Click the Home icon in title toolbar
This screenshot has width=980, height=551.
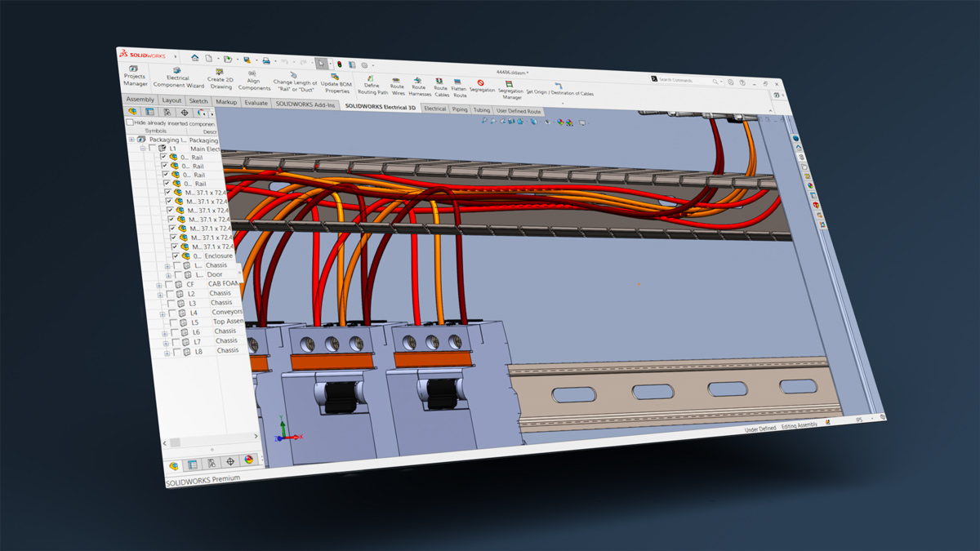point(195,58)
